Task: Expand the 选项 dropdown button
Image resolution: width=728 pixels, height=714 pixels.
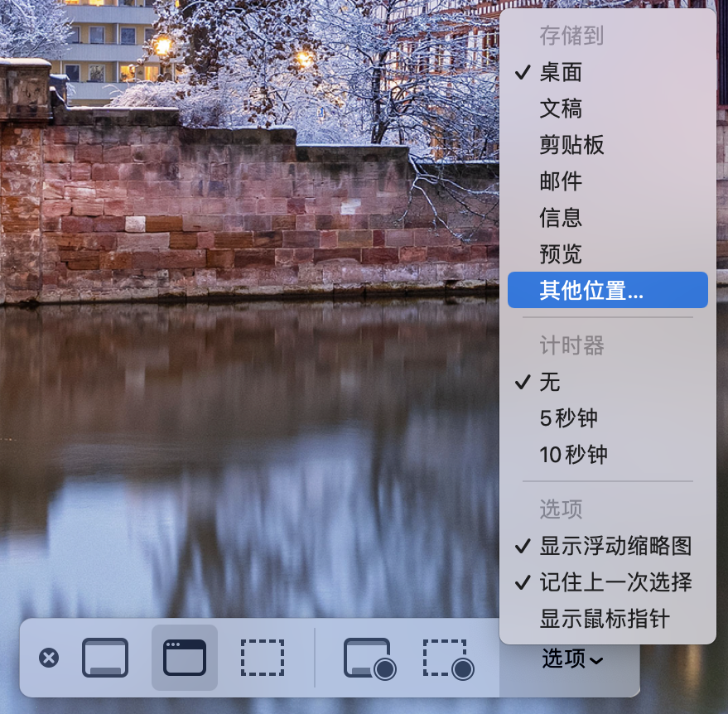Action: (571, 659)
